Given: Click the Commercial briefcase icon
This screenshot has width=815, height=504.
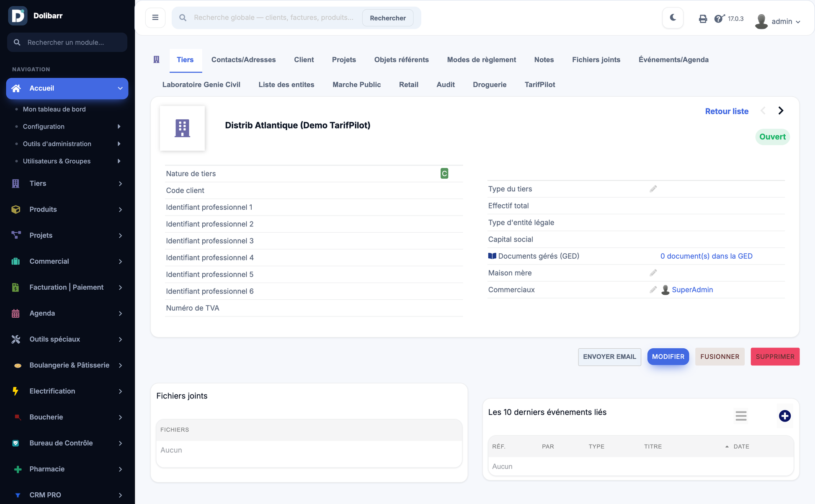Looking at the screenshot, I should (15, 261).
